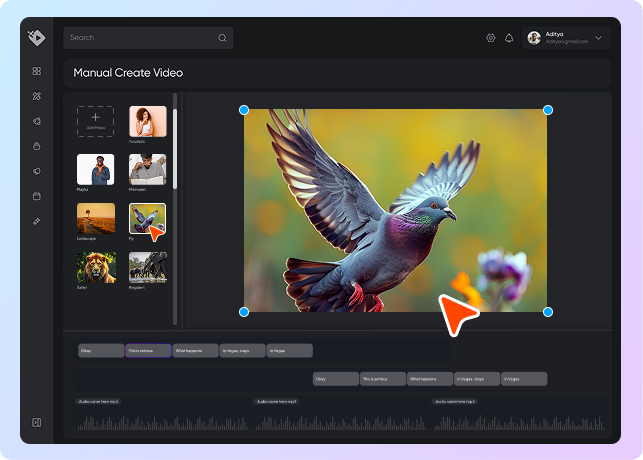The width and height of the screenshot is (643, 460).
Task: Click the Search input field
Action: click(140, 38)
